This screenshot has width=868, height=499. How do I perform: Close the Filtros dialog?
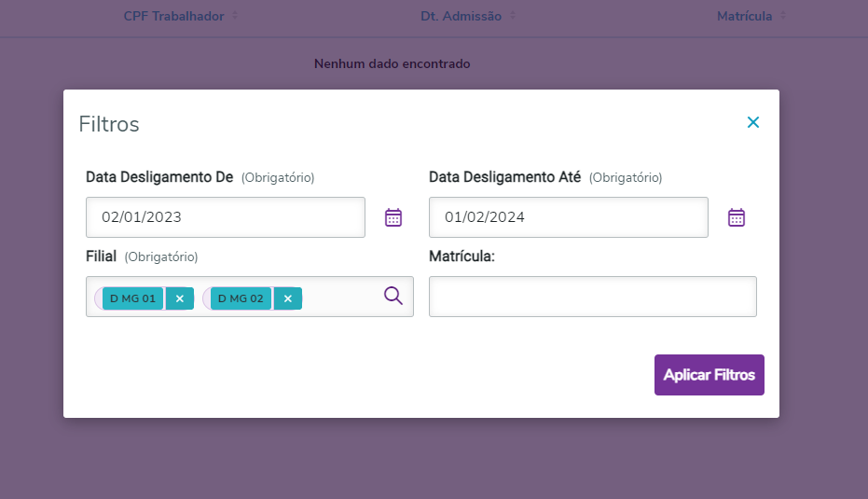753,122
